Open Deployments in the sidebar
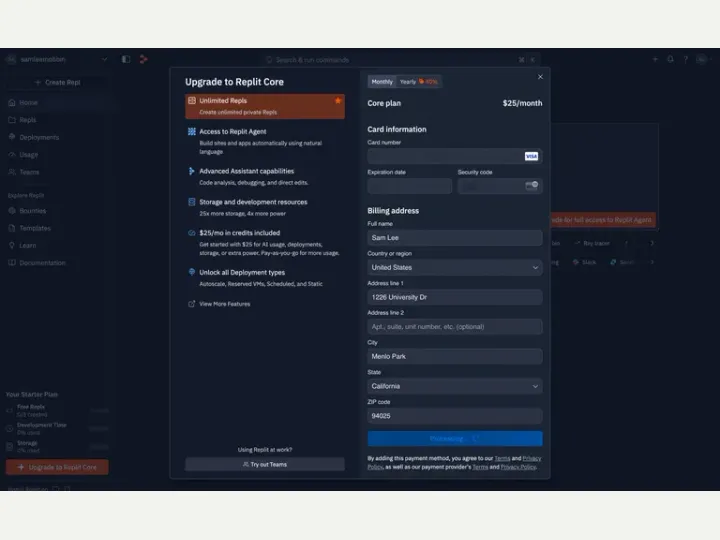Screen dimensions: 720x540 (x=57, y=137)
